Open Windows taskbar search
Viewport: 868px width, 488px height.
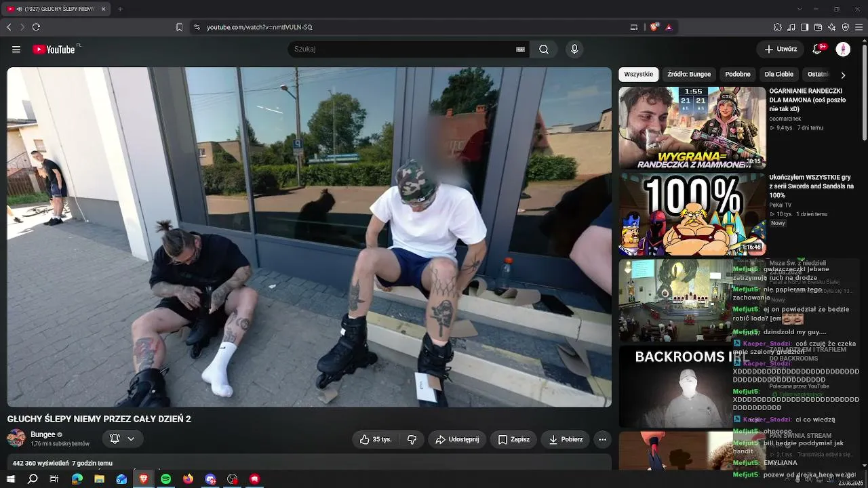click(x=33, y=479)
